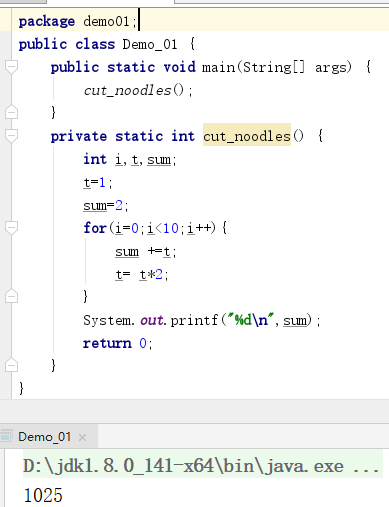
Task: Click the Demo_01 run tab icon
Action: (6, 436)
